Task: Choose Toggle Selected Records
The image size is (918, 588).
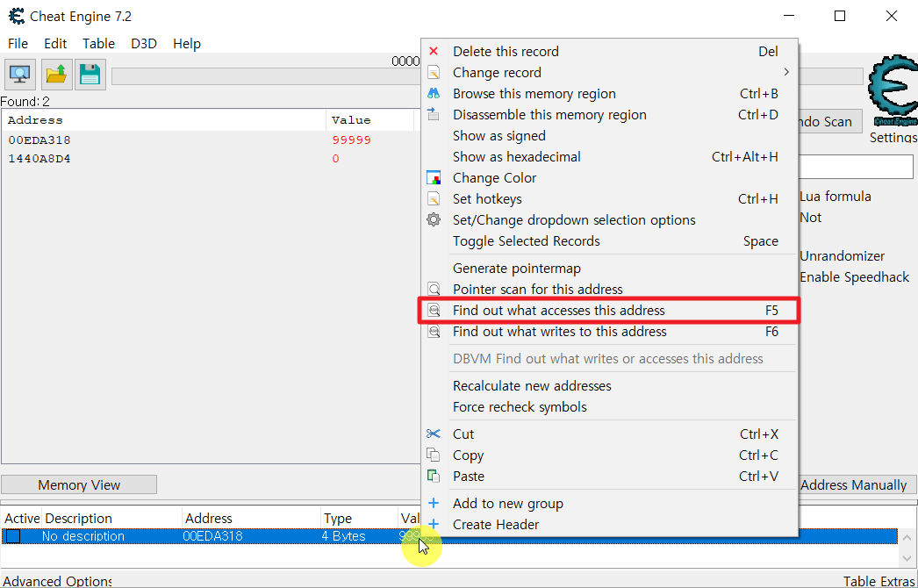Action: [x=609, y=241]
